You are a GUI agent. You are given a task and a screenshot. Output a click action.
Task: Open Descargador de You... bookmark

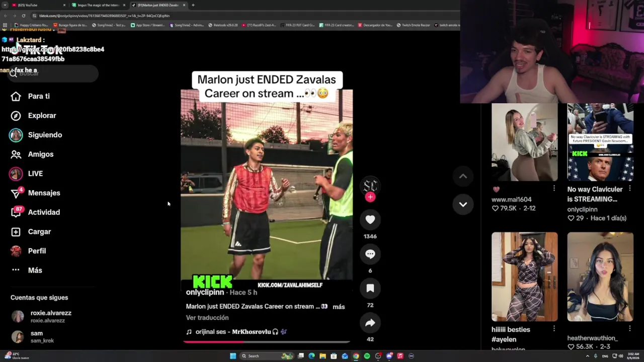pos(375,25)
